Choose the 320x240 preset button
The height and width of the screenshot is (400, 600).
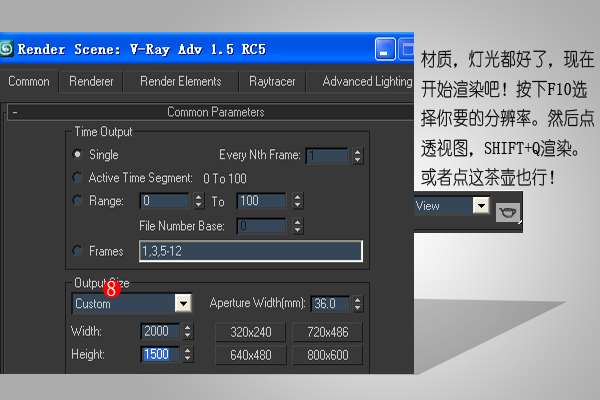(x=251, y=332)
